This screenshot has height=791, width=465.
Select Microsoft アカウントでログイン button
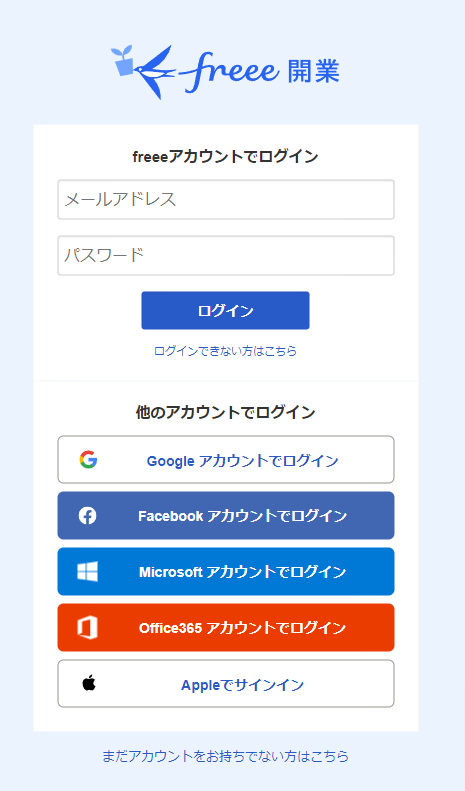pos(226,572)
